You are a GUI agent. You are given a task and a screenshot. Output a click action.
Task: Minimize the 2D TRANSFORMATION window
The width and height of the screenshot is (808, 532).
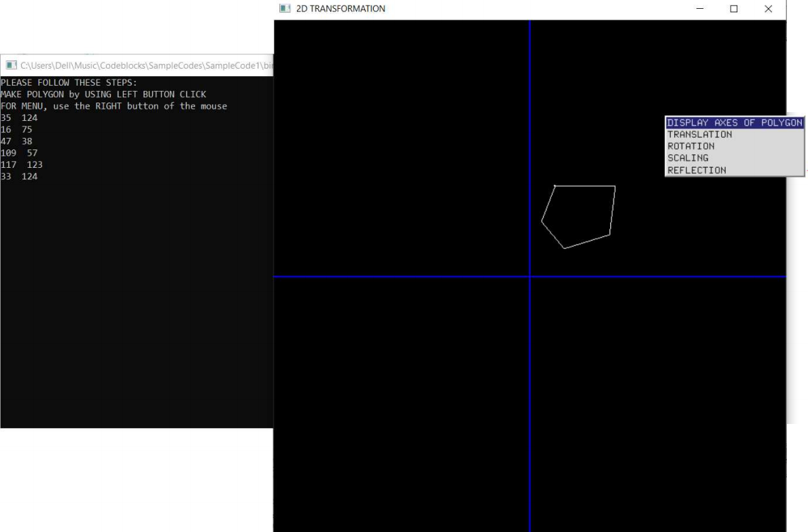tap(699, 10)
